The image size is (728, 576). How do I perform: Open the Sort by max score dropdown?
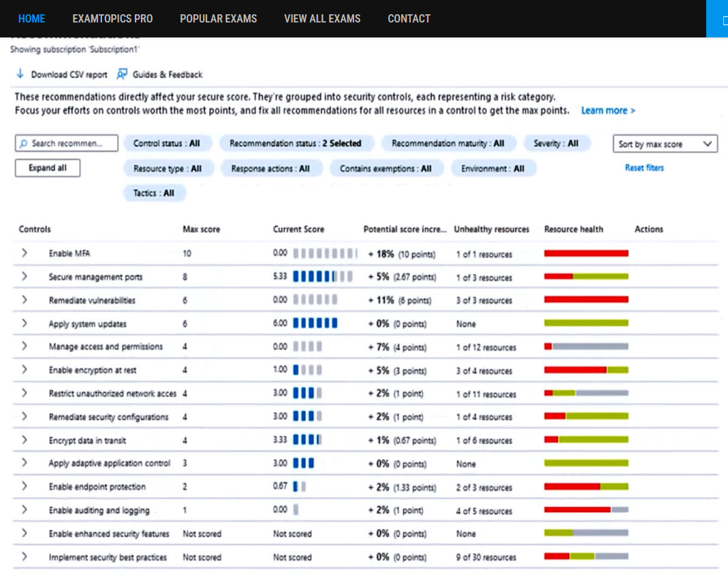(665, 144)
